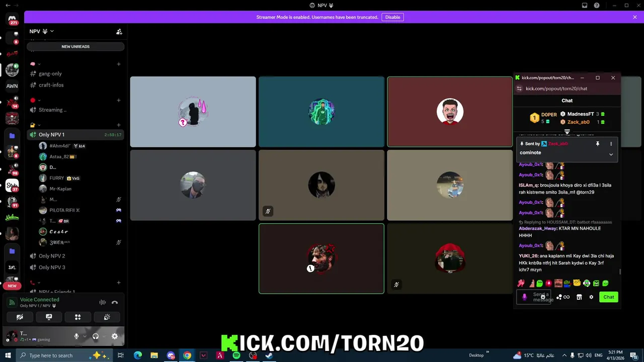644x362 pixels.
Task: Deafen with the headphones icon
Action: 96,336
